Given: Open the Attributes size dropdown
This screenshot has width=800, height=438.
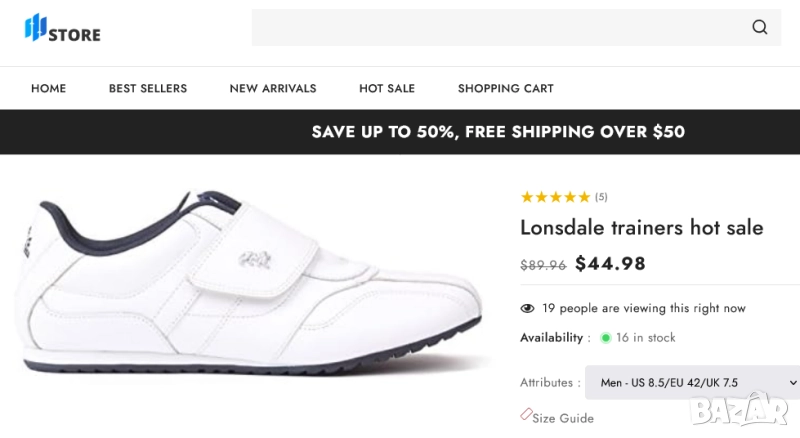Looking at the screenshot, I should point(692,382).
